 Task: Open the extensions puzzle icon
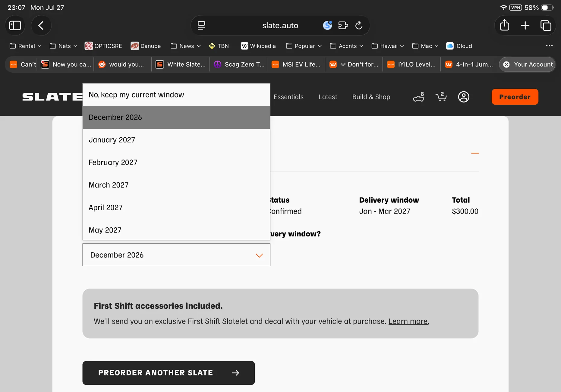[343, 25]
